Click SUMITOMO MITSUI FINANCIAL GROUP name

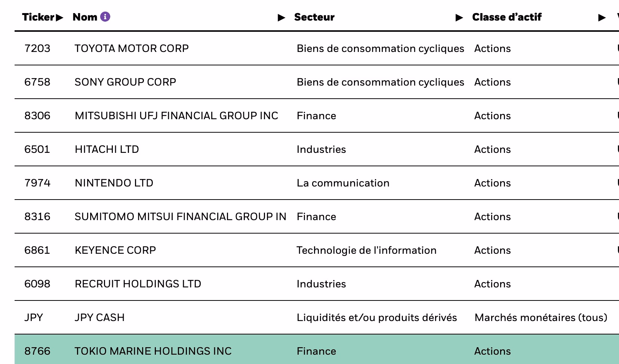point(181,216)
